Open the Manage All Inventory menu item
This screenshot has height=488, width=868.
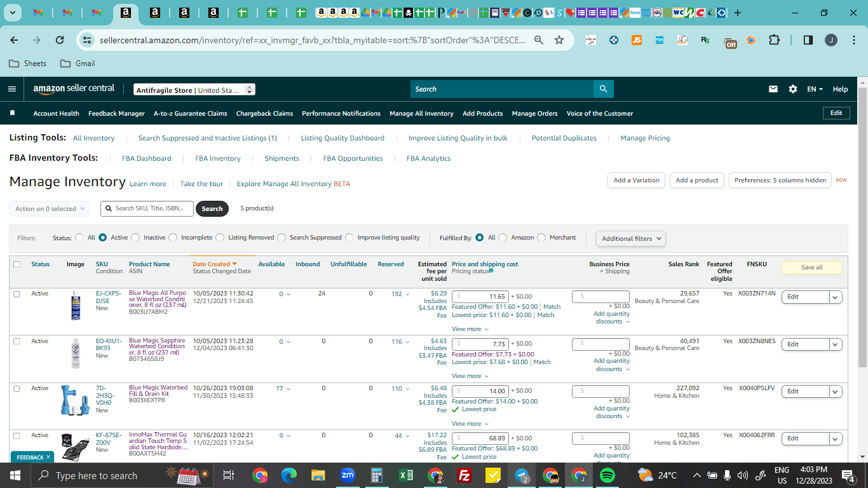click(421, 113)
